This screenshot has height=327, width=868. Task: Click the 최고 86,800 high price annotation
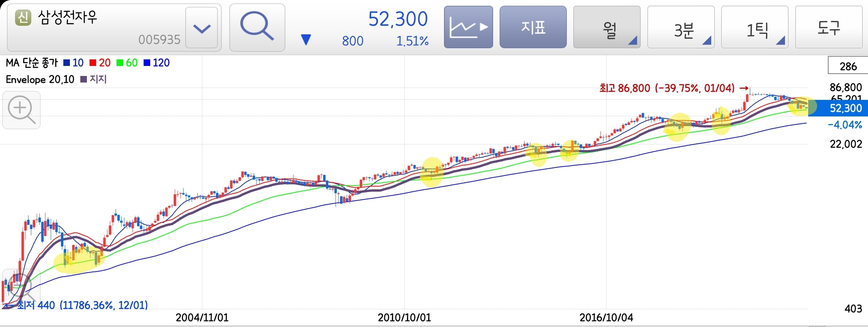pyautogui.click(x=674, y=88)
